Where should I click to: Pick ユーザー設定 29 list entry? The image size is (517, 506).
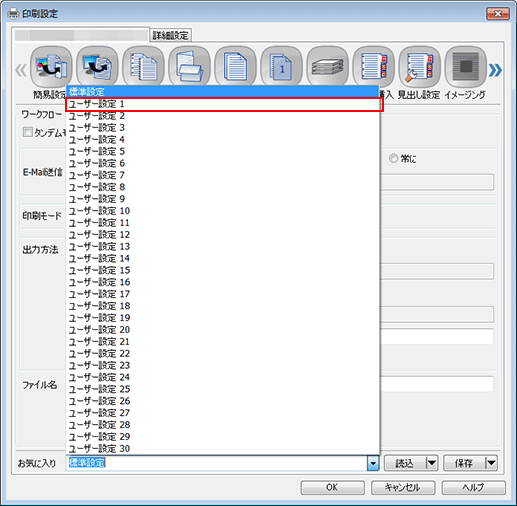tap(222, 437)
